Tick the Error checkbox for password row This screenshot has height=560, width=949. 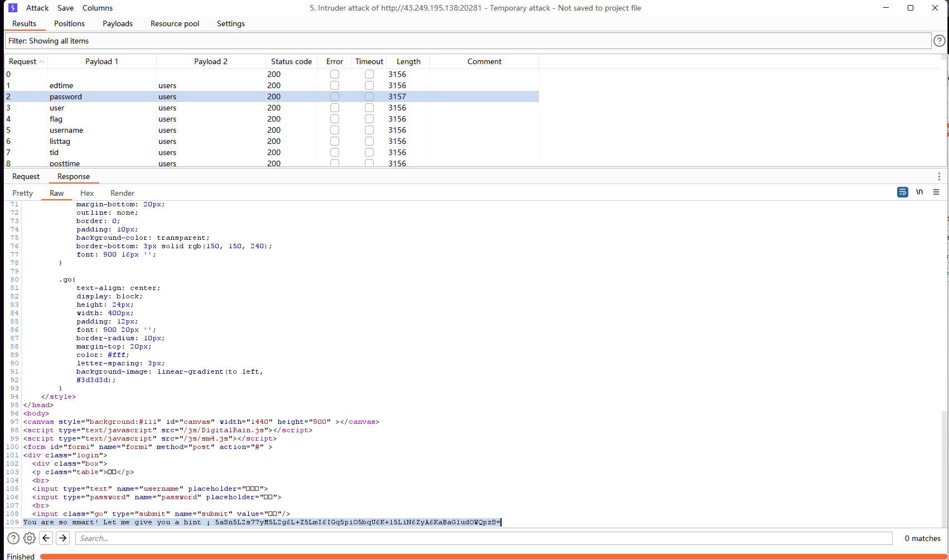click(x=335, y=96)
